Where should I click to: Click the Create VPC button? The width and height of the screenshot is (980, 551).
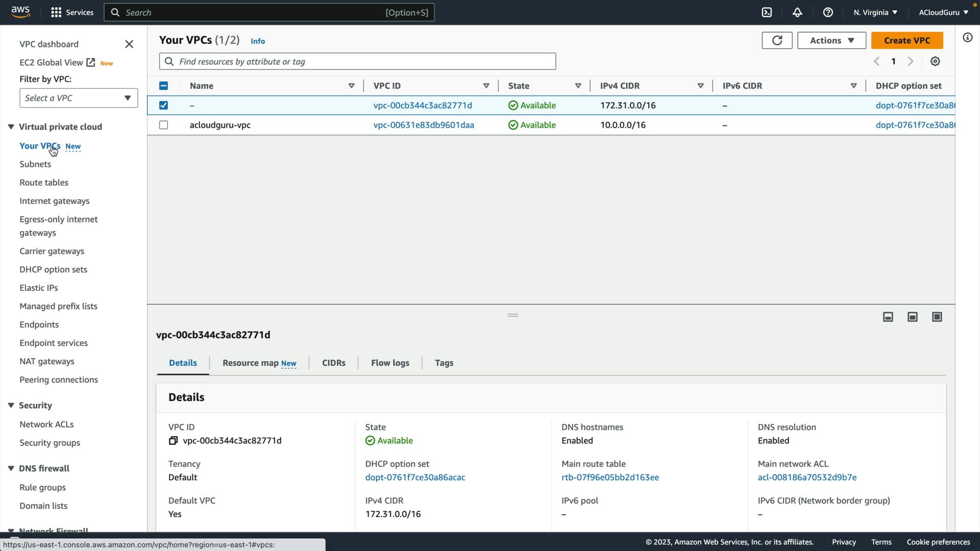coord(906,40)
